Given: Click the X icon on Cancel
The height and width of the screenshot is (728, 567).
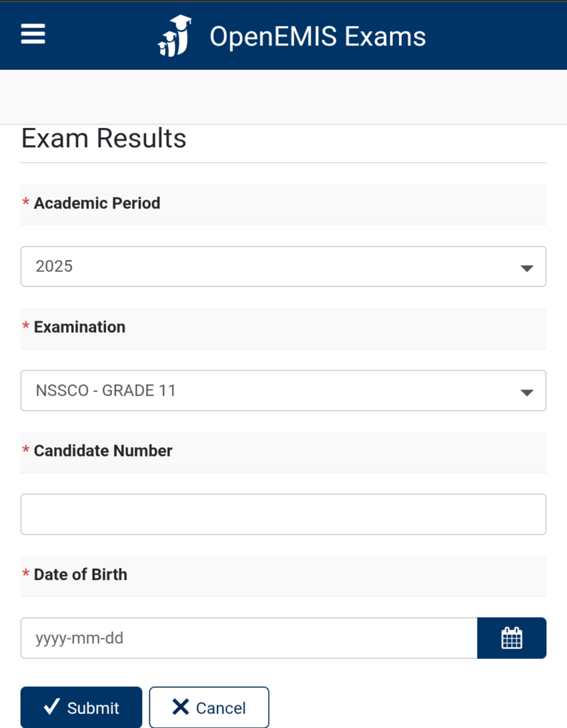Looking at the screenshot, I should pyautogui.click(x=181, y=707).
